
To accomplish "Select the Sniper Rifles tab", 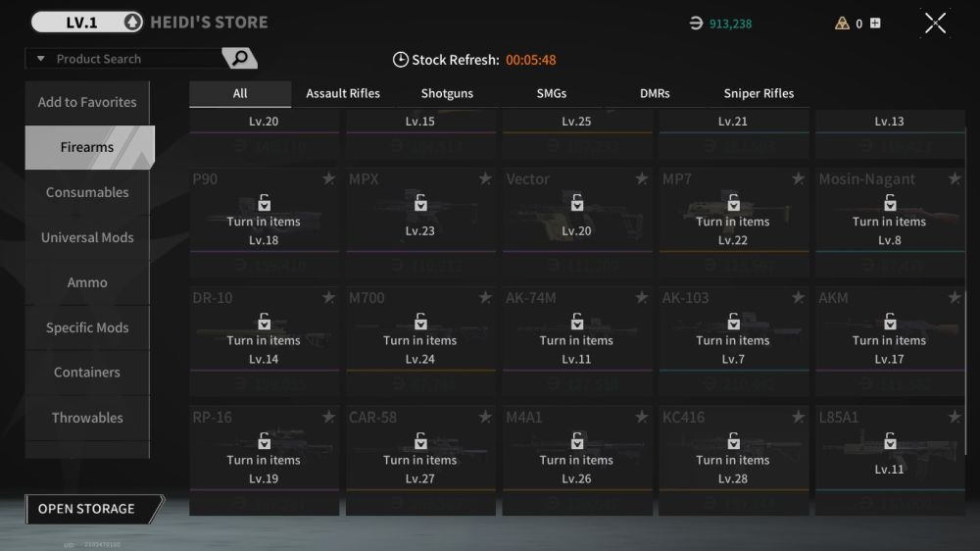I will coord(759,93).
